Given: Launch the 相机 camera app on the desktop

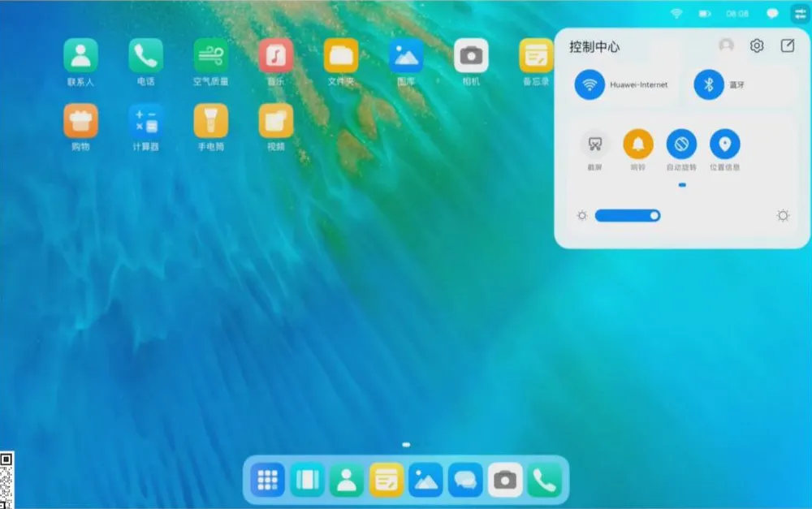Looking at the screenshot, I should (x=471, y=55).
